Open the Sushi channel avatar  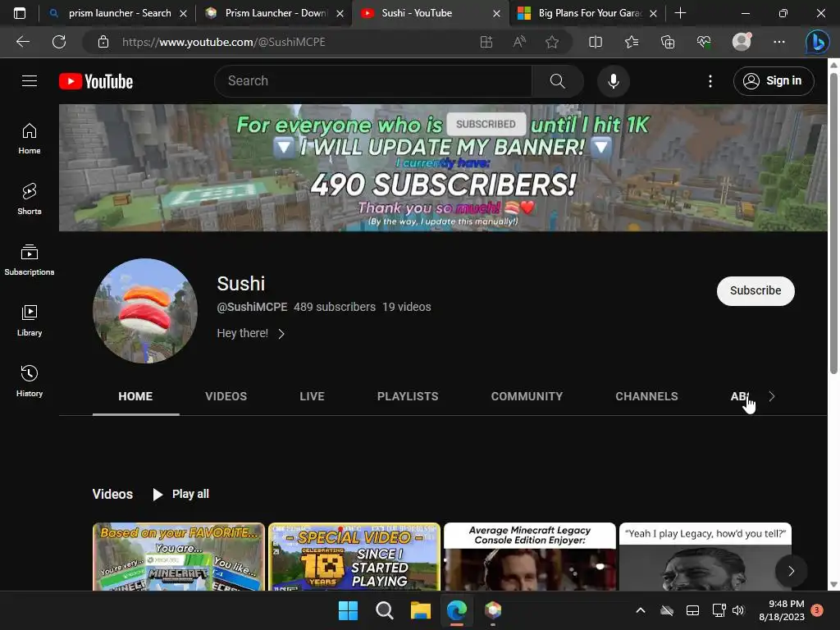point(145,311)
